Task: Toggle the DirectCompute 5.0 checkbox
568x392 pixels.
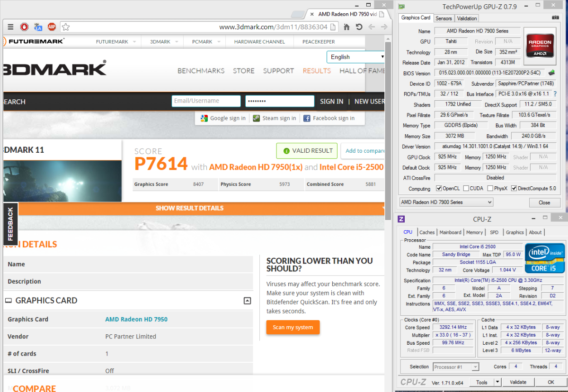Action: 514,189
